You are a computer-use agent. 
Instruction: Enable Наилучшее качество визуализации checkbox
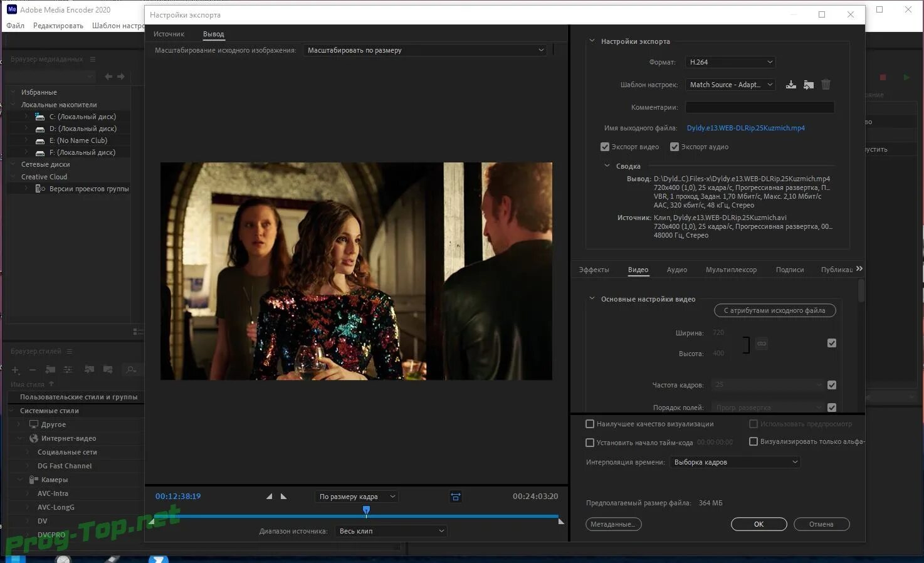tap(590, 424)
